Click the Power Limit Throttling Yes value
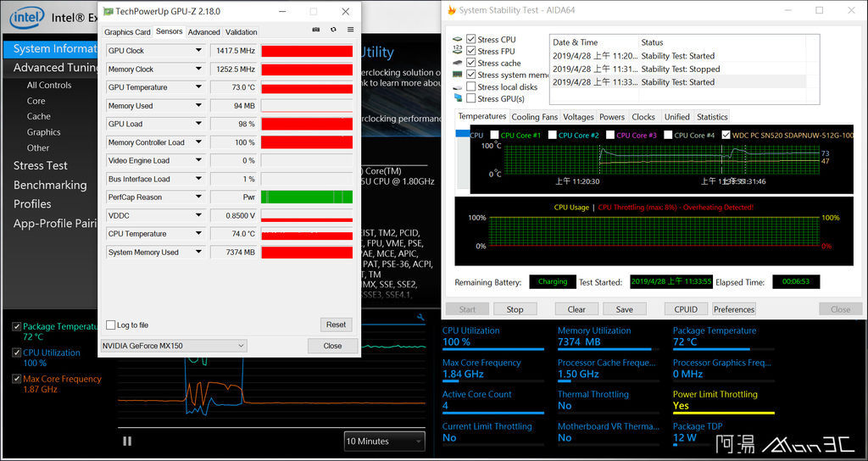The image size is (868, 461). pos(681,406)
